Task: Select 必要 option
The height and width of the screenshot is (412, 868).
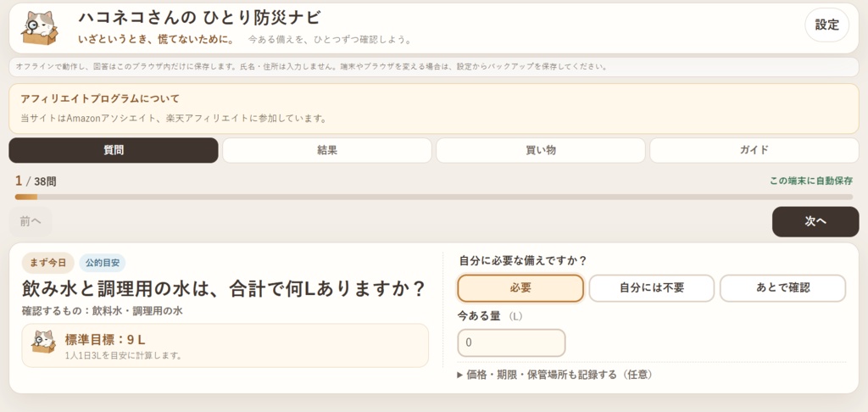Action: 520,288
